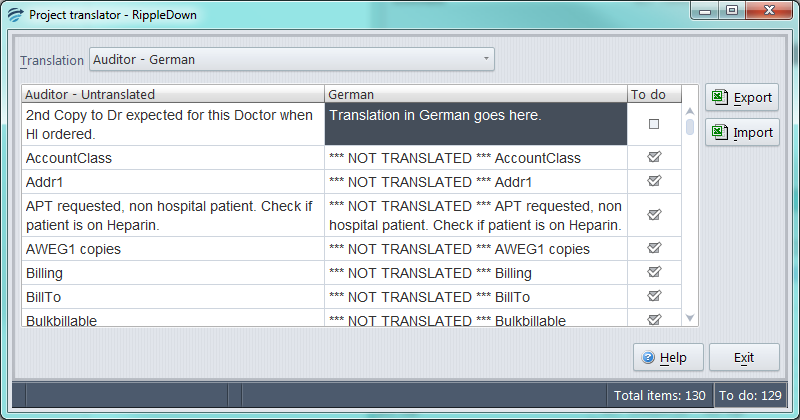Click the scroll down arrow of table
The image size is (800, 420).
click(x=690, y=318)
